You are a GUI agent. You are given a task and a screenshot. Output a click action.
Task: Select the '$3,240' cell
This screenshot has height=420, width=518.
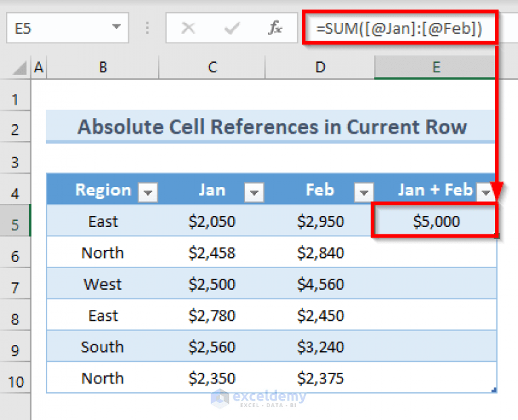320,346
